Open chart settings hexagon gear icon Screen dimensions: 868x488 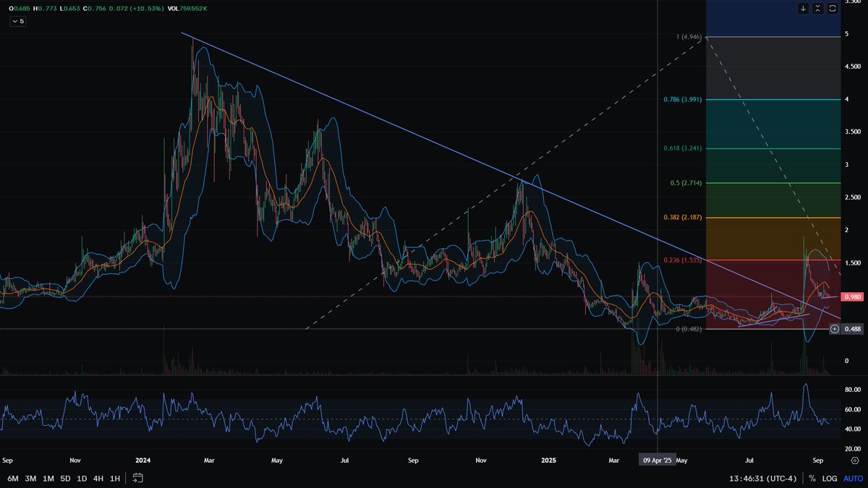click(x=855, y=460)
